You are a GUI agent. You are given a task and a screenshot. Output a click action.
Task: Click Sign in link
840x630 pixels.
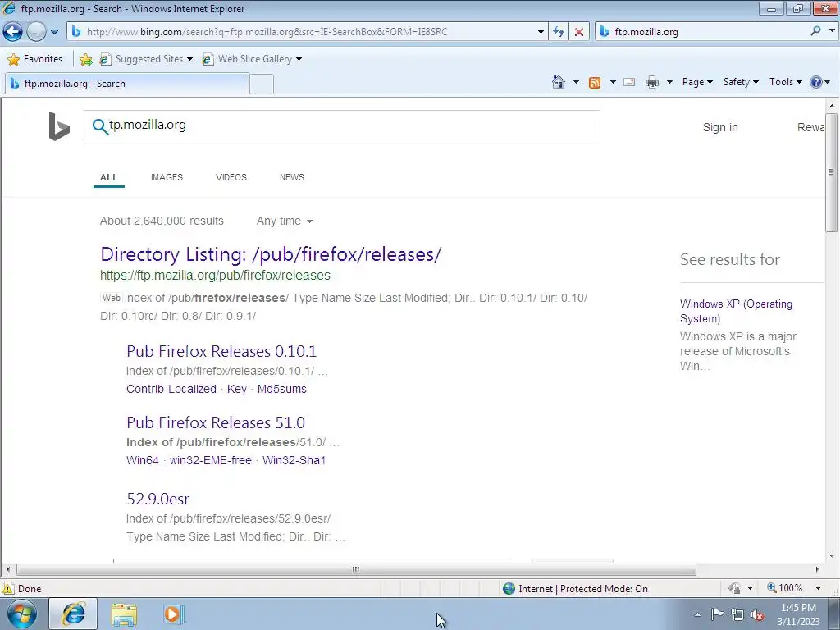[720, 127]
